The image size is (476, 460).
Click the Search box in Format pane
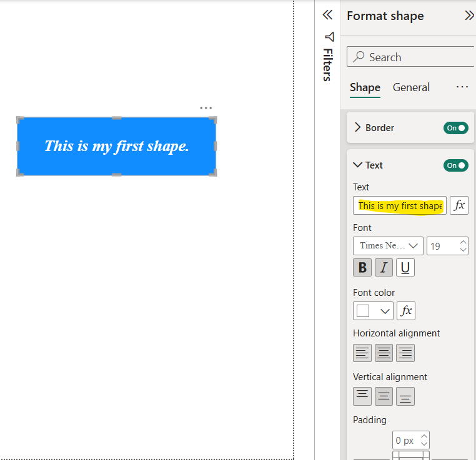(411, 57)
